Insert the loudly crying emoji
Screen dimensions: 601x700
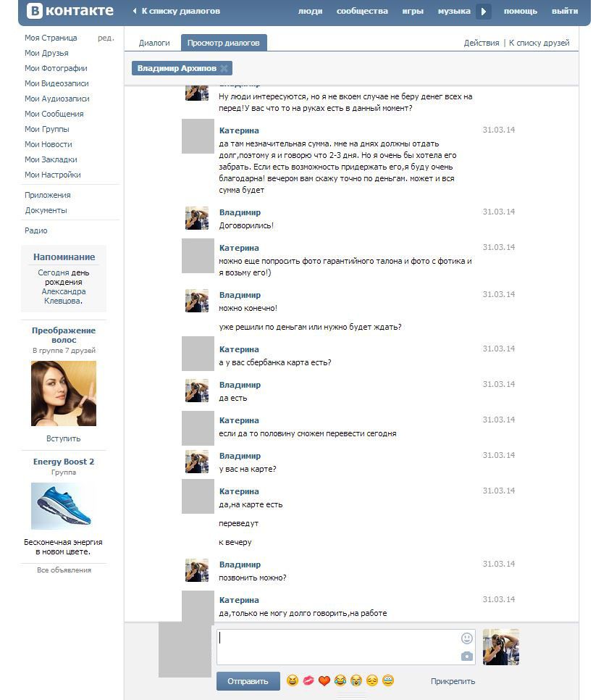(x=356, y=681)
